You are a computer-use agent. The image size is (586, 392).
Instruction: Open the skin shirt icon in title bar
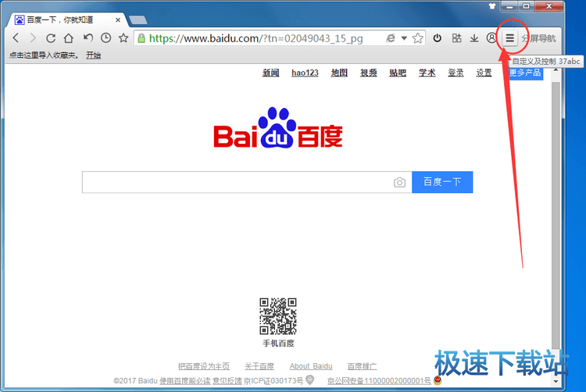[492, 6]
